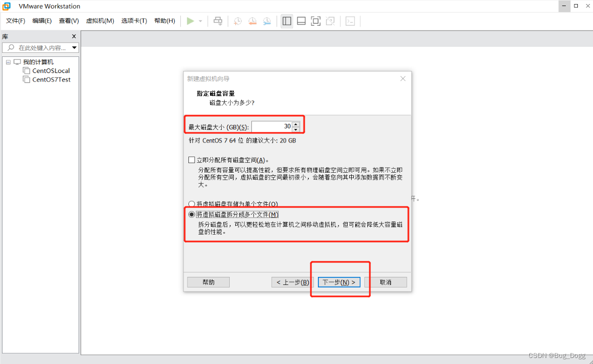Click the 帮助 button in the wizard
Screen dimensions: 593x364
coord(209,282)
